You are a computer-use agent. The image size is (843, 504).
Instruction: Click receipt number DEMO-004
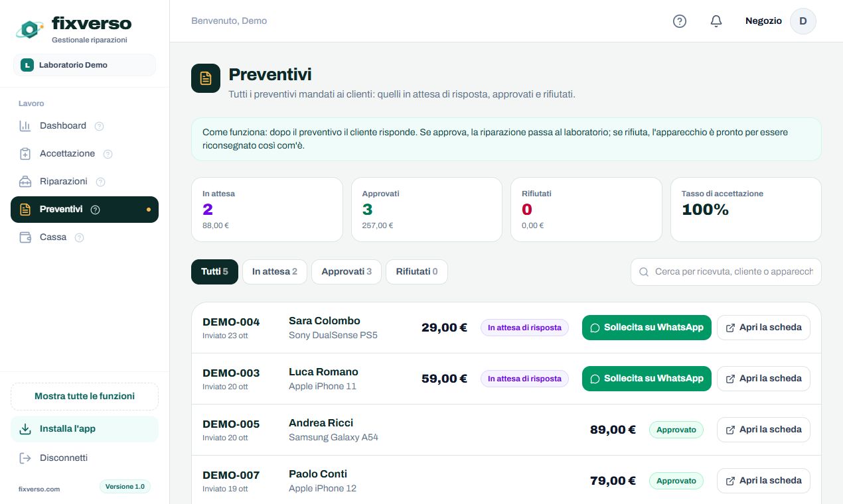point(231,322)
